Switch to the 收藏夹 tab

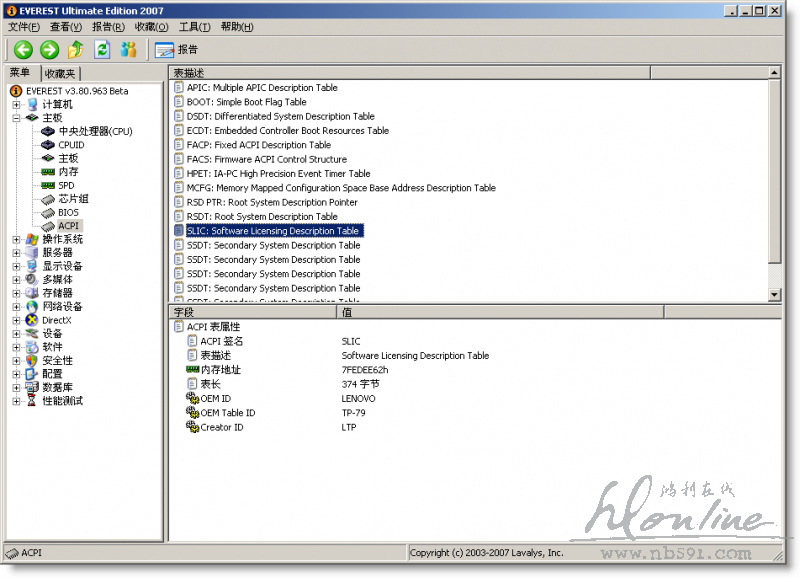(61, 73)
